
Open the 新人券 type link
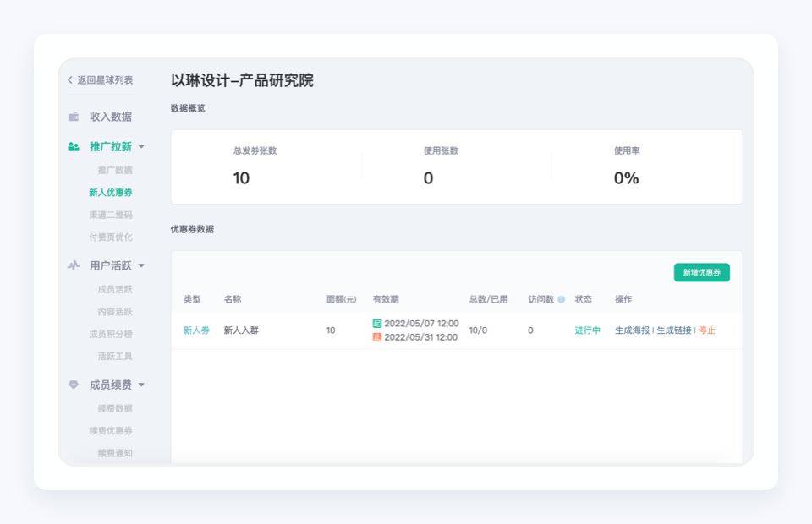click(x=196, y=330)
